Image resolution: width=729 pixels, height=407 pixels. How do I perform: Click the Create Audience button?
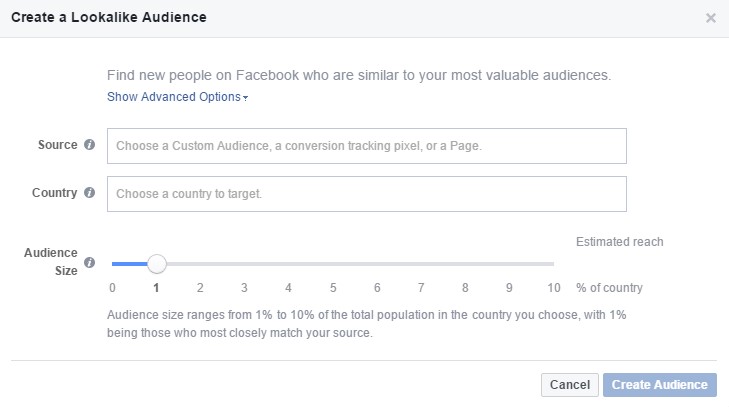click(x=659, y=385)
